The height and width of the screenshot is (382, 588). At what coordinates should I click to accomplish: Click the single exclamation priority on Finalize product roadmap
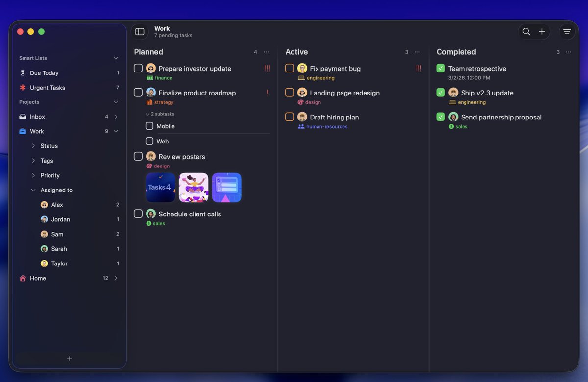pyautogui.click(x=267, y=93)
